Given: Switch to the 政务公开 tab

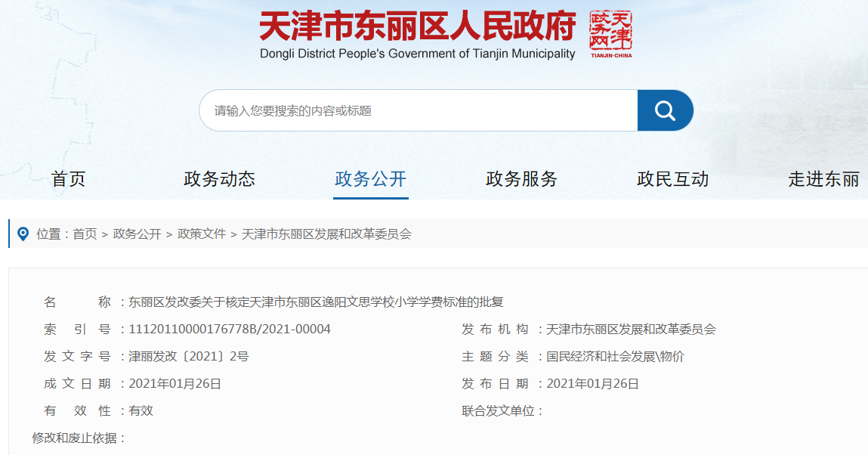Looking at the screenshot, I should pyautogui.click(x=370, y=179).
